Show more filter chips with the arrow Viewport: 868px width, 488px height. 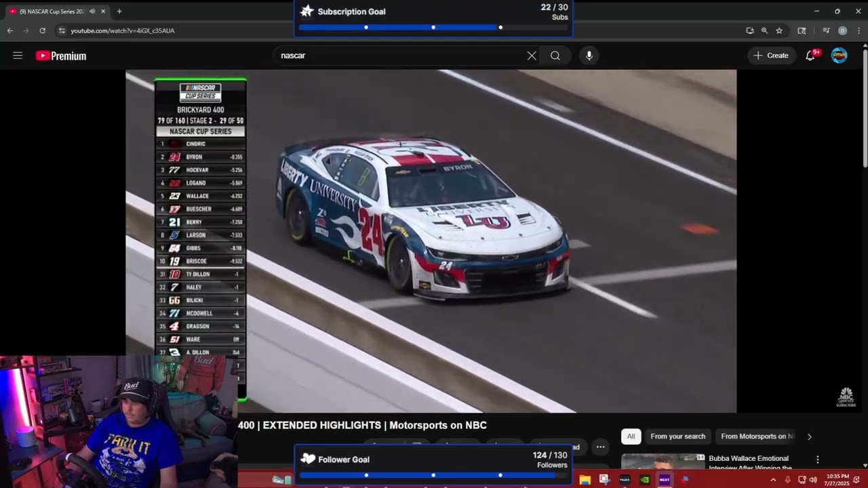tap(809, 436)
